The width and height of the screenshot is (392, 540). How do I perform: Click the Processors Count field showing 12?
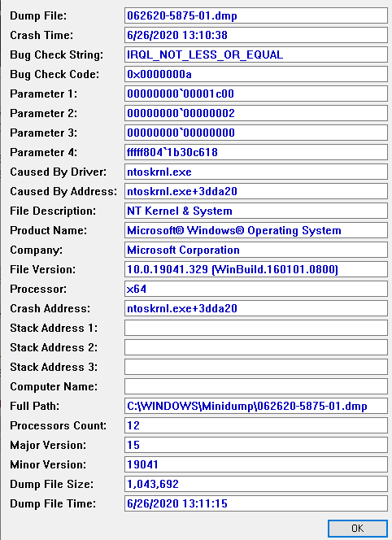(x=256, y=425)
